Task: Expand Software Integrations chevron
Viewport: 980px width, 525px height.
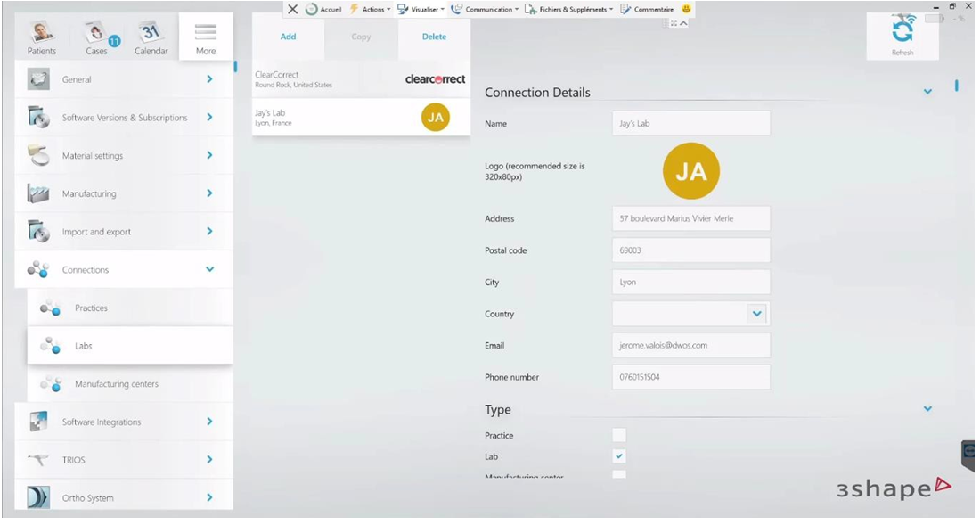Action: pyautogui.click(x=210, y=422)
